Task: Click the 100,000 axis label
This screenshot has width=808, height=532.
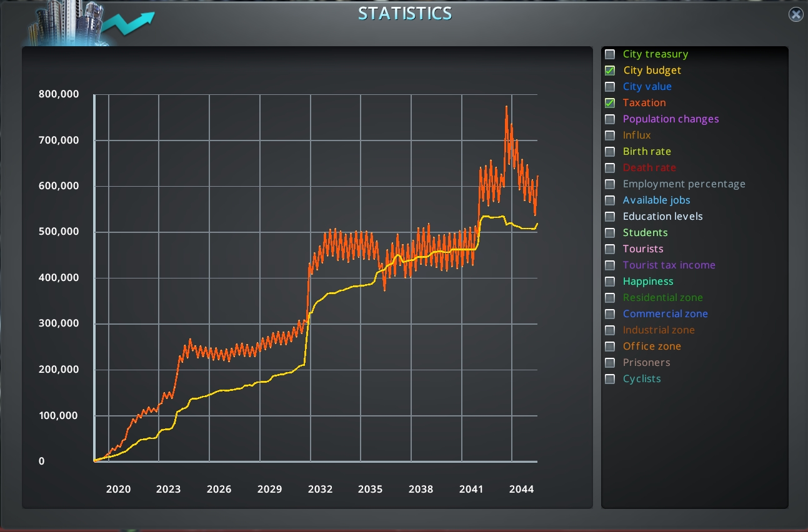Action: click(x=59, y=416)
